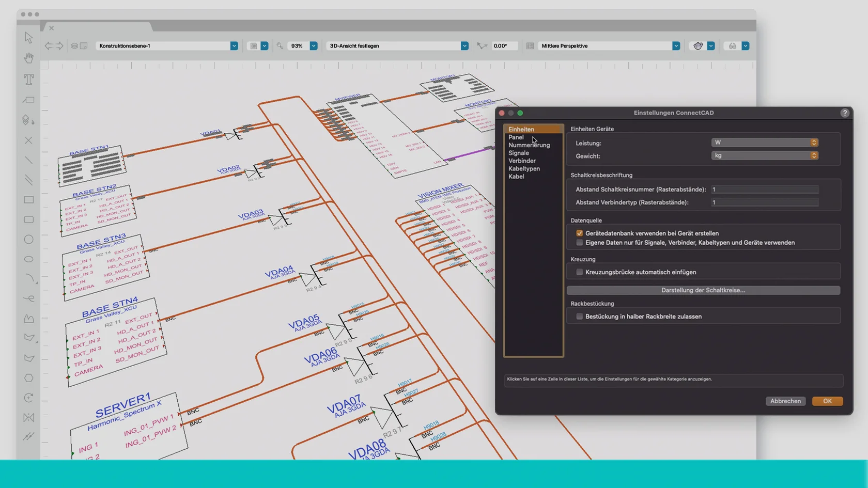Screen dimensions: 868x488
Task: Click the OK button
Action: [827, 401]
